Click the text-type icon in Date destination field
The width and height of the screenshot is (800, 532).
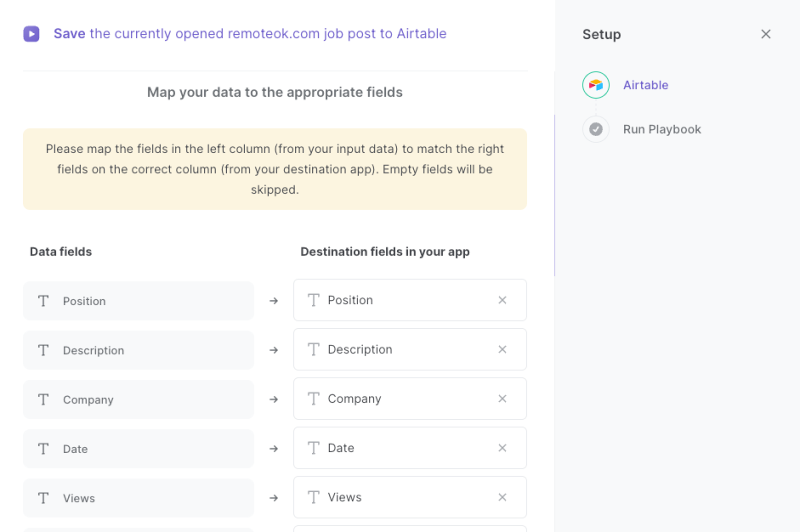pyautogui.click(x=313, y=448)
